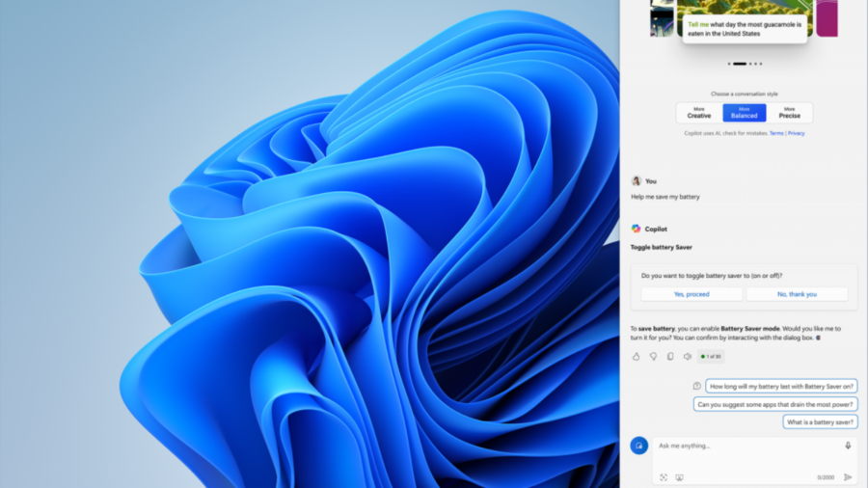Open the Terms link
This screenshot has height=488, width=868.
click(775, 133)
